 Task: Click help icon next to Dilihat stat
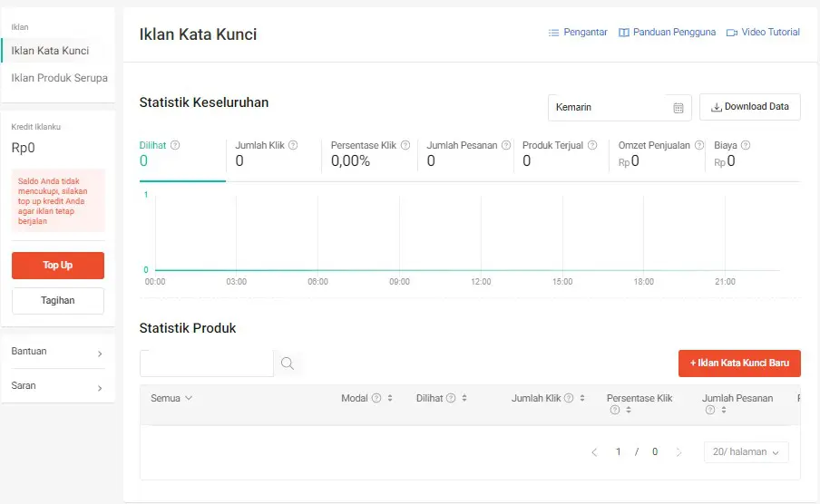175,145
